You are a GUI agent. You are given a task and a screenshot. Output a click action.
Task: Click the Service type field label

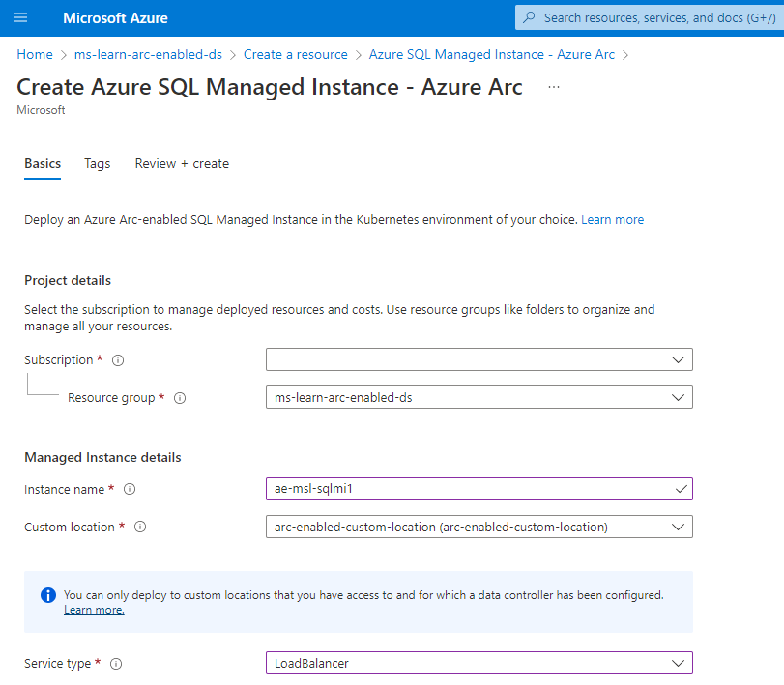pyautogui.click(x=57, y=664)
